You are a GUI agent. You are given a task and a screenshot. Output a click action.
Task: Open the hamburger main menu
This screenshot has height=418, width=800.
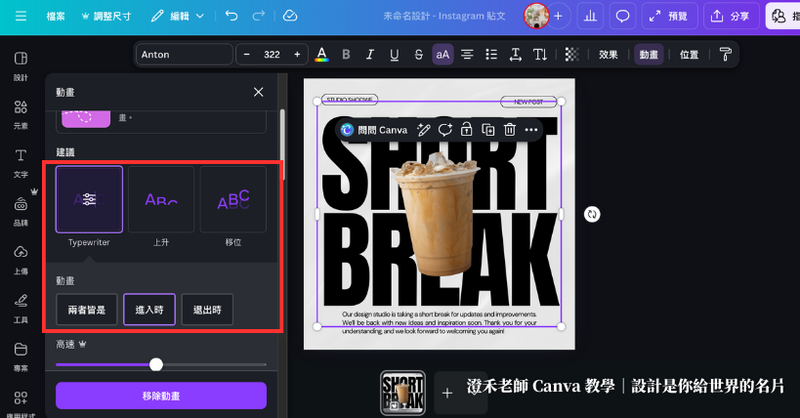coord(20,16)
